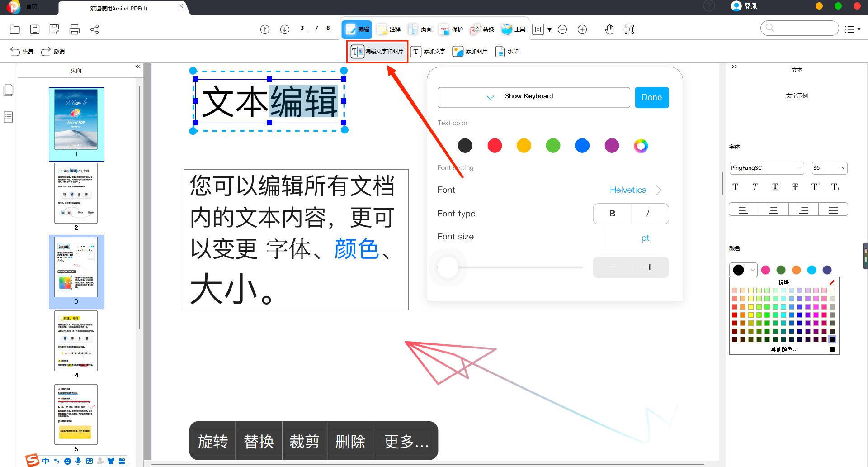This screenshot has height=467, width=868.
Task: Select the 编辑文字和图片 tool
Action: tap(377, 51)
